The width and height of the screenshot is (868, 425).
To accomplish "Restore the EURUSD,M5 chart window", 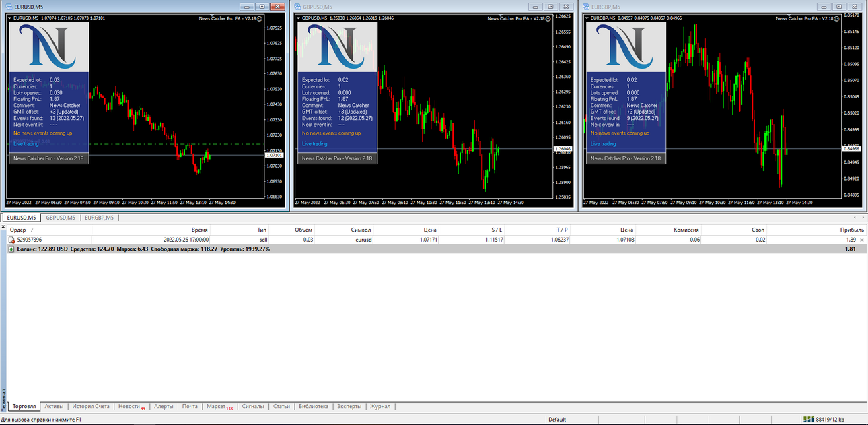I will pyautogui.click(x=262, y=6).
